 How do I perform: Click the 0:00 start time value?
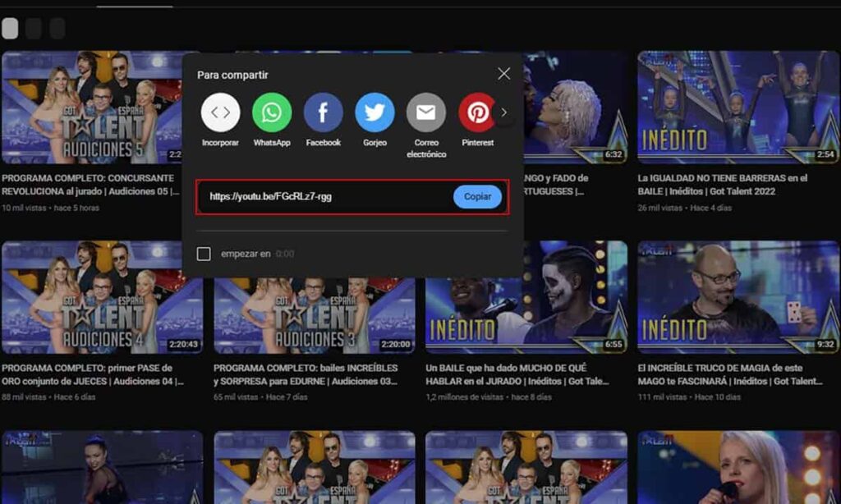[x=285, y=254]
